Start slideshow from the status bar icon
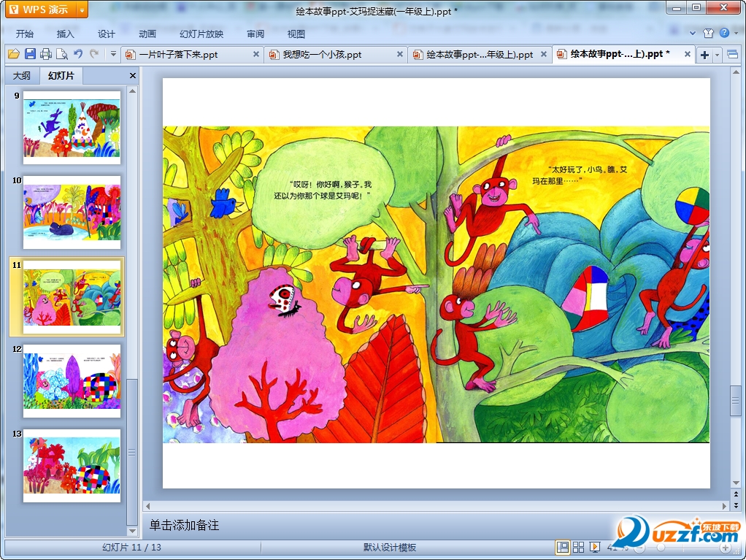The width and height of the screenshot is (746, 560). (595, 547)
